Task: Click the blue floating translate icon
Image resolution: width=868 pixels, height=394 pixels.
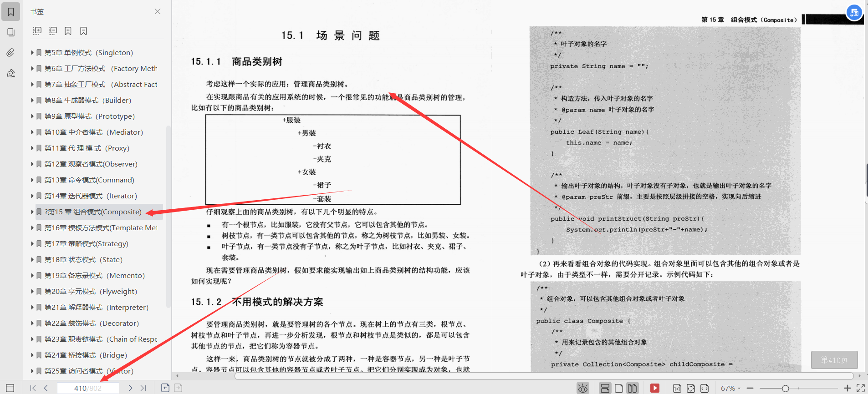Action: [x=854, y=12]
